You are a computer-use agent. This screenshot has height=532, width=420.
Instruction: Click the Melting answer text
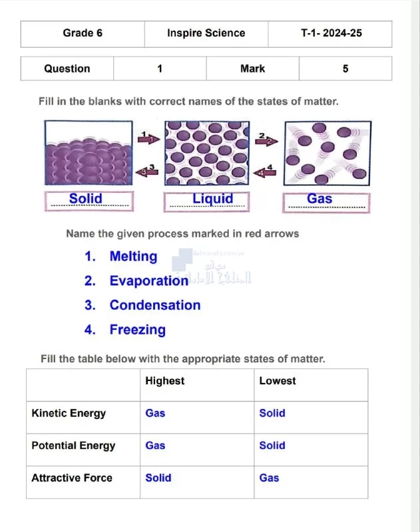click(x=133, y=257)
